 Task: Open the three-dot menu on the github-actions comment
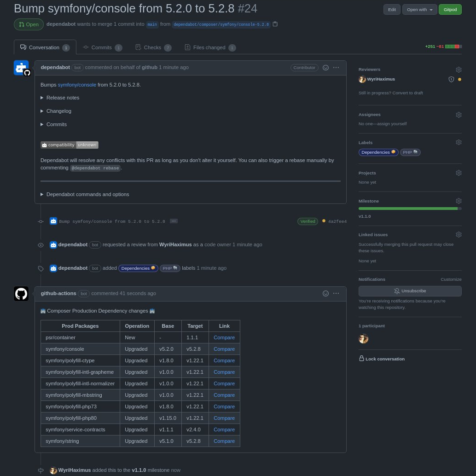[336, 294]
